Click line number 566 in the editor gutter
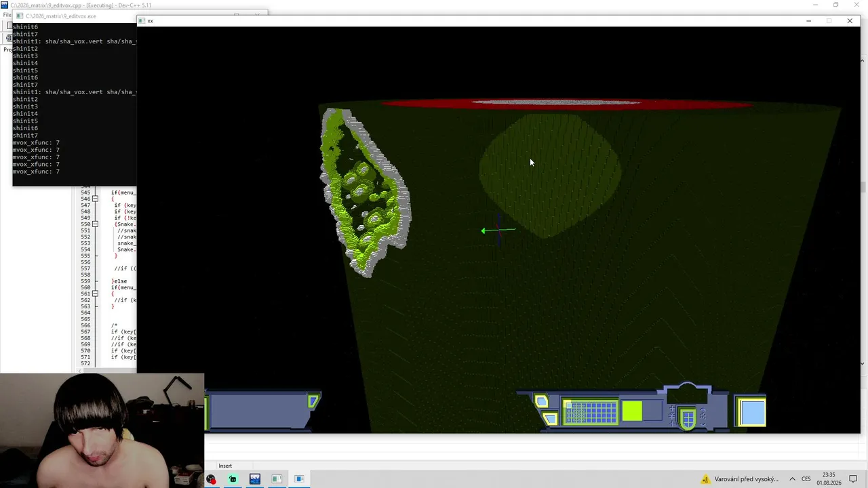868x488 pixels. pos(85,325)
